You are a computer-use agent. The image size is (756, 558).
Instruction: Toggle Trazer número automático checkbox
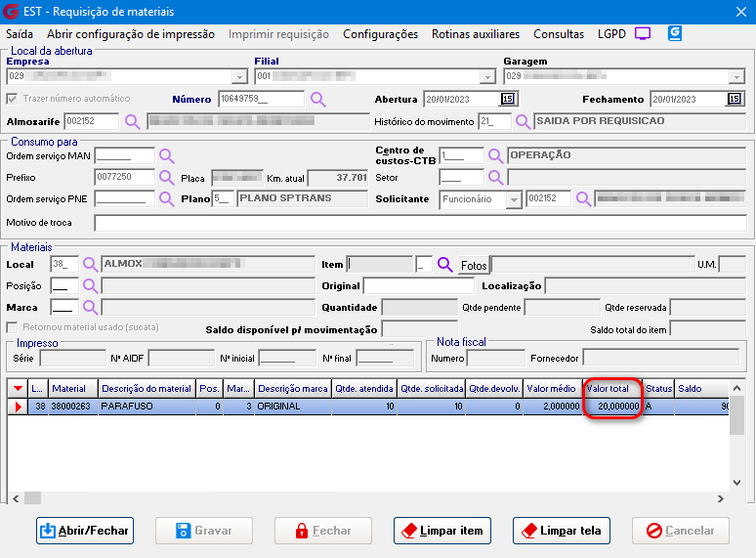tap(12, 99)
